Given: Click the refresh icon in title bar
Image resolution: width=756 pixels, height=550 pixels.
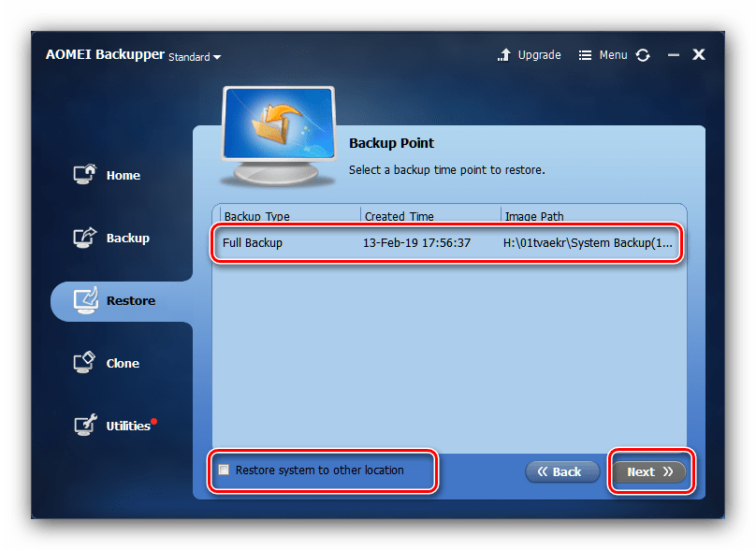Looking at the screenshot, I should click(643, 55).
